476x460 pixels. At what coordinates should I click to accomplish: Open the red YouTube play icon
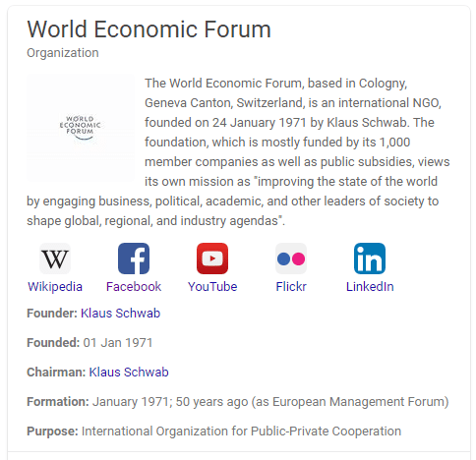click(x=212, y=259)
